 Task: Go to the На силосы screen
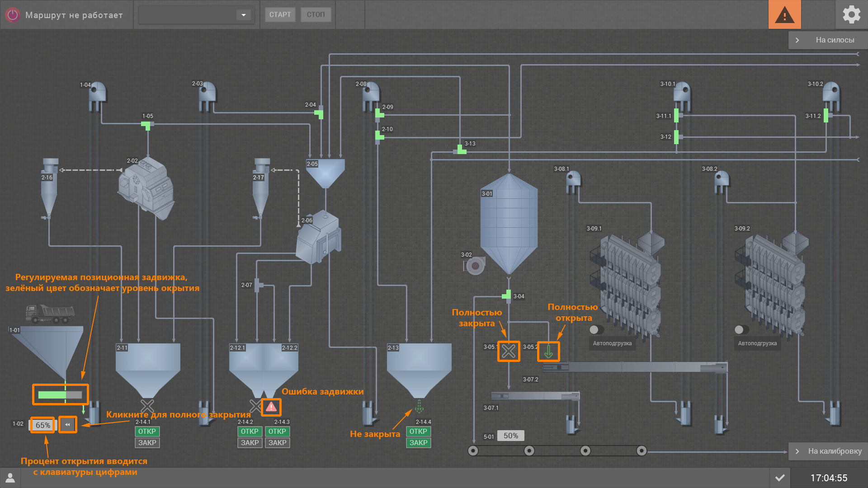pyautogui.click(x=828, y=40)
